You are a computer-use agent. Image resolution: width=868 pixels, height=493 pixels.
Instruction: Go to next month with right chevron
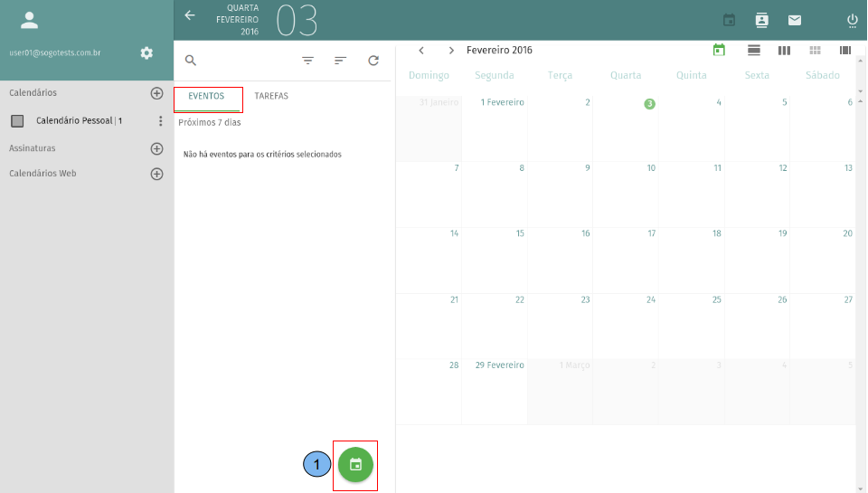[x=451, y=51]
